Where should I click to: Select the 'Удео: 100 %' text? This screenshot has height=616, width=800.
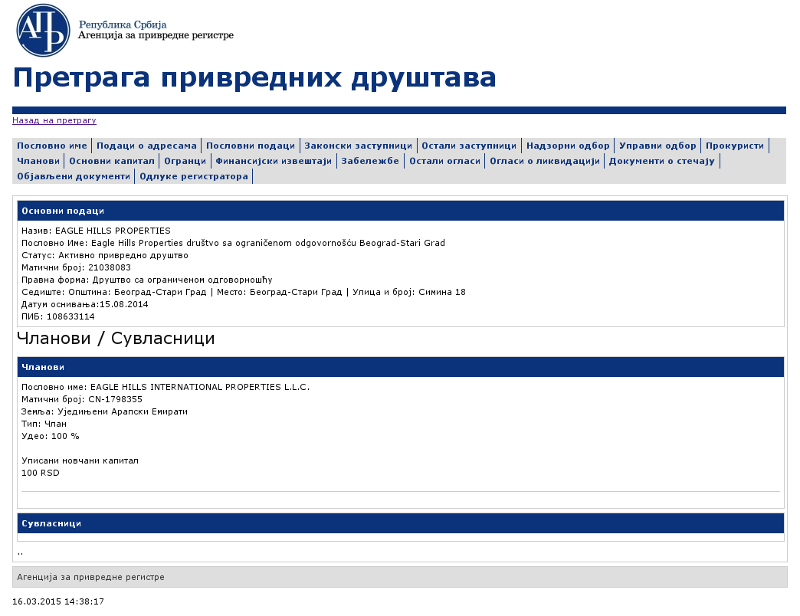click(x=50, y=436)
